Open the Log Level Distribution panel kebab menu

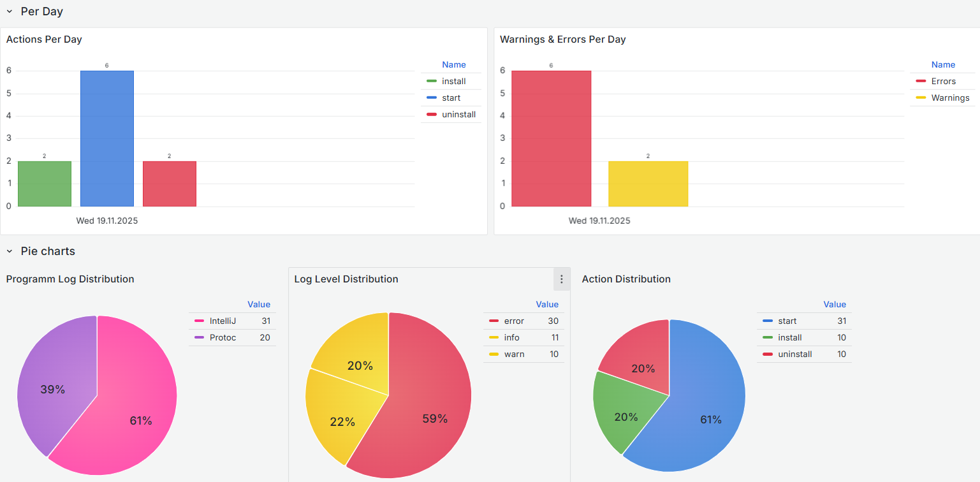point(562,279)
